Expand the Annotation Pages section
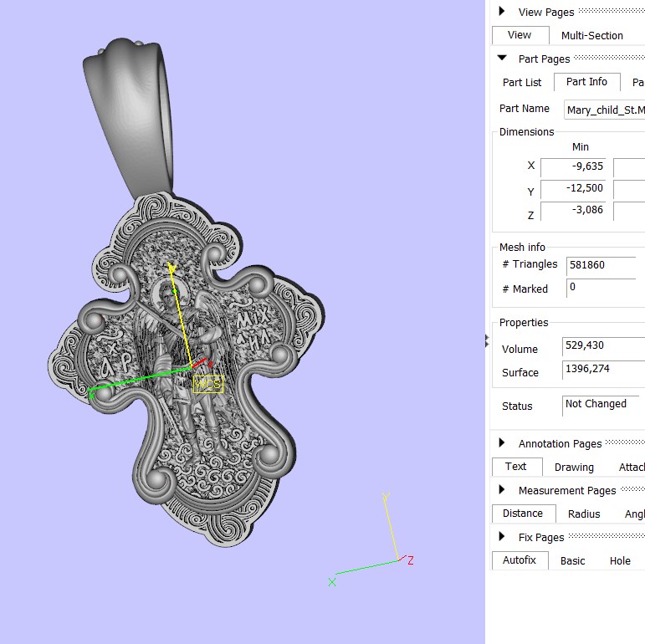Viewport: 645px width, 644px height. (x=501, y=443)
